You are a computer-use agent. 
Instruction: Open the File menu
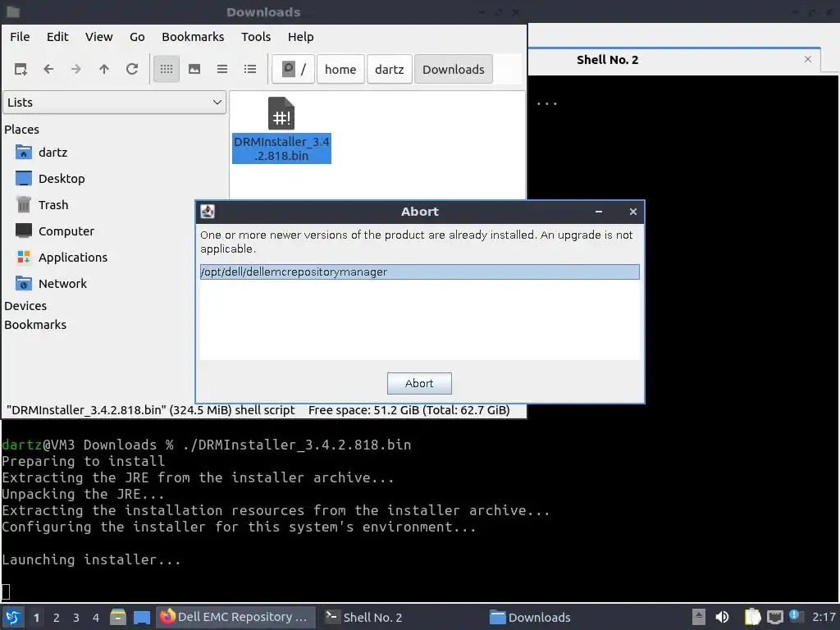click(x=20, y=37)
